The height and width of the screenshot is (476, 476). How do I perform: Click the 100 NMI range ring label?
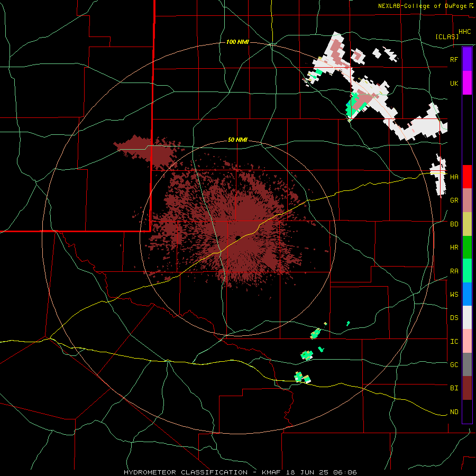(237, 42)
